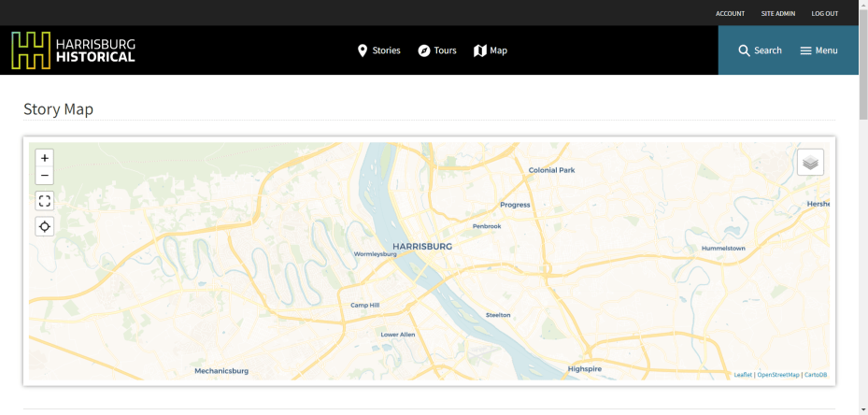868x415 pixels.
Task: Open the Leaflet attribution link
Action: [743, 375]
